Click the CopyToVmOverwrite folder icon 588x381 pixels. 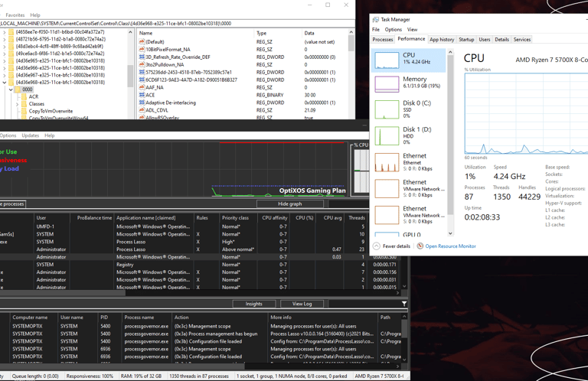click(x=24, y=111)
